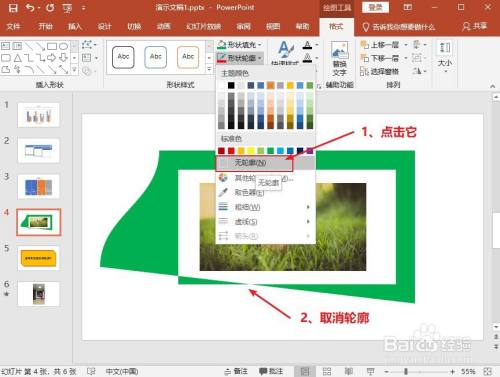Select slide 5 thumbnail with yellow shape

39,258
